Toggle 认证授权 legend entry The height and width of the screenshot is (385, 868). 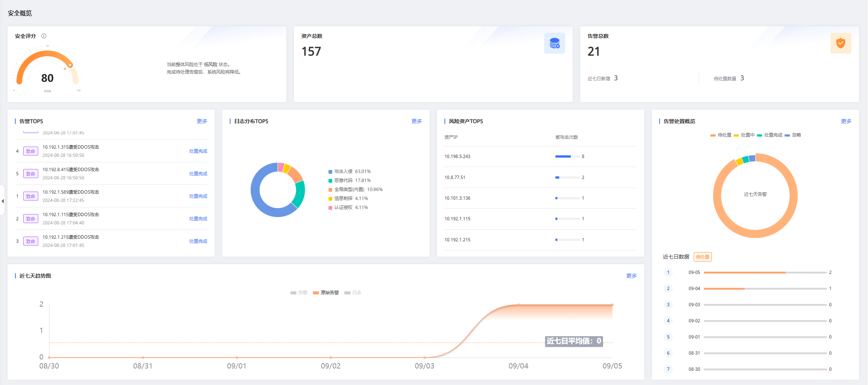point(348,208)
